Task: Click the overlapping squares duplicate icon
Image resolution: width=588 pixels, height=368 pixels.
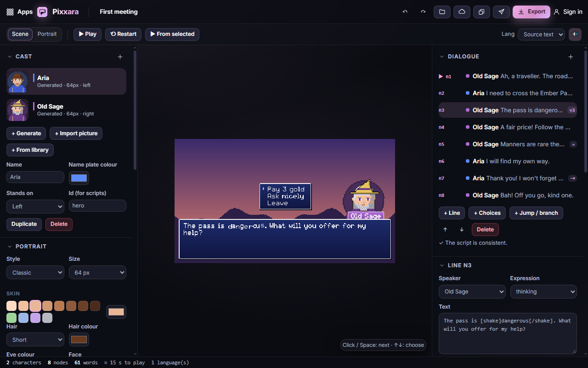Action: click(481, 12)
